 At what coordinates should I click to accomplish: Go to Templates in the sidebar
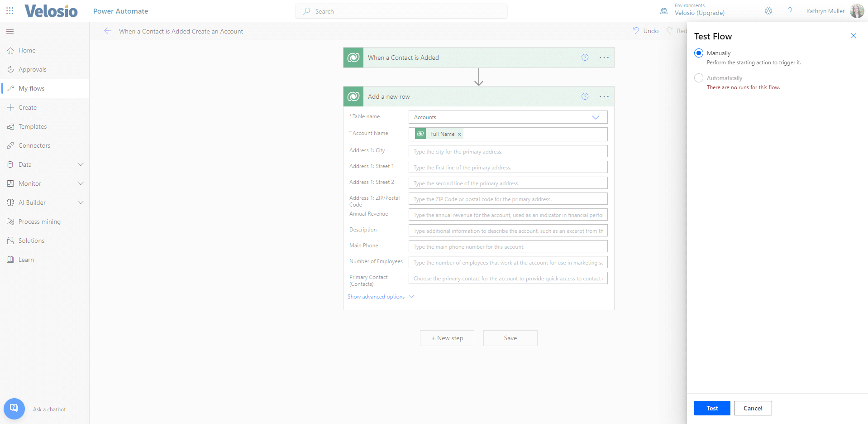click(x=32, y=126)
